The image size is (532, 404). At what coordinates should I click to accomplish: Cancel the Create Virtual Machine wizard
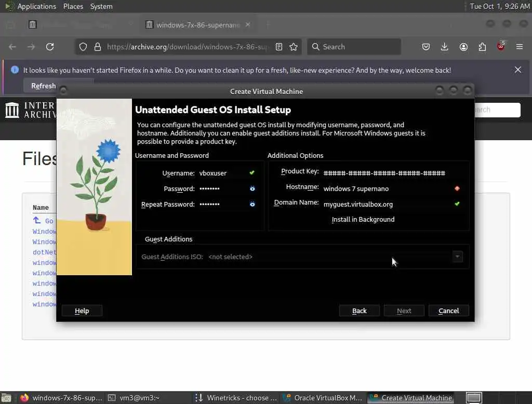click(448, 311)
